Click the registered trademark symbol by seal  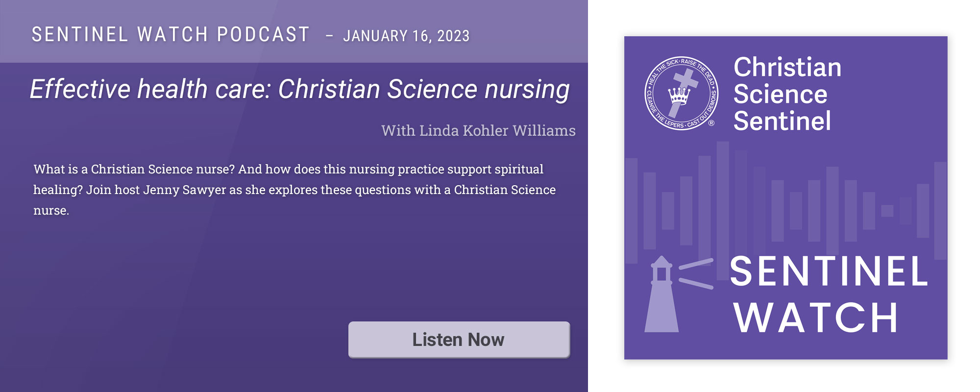(711, 123)
